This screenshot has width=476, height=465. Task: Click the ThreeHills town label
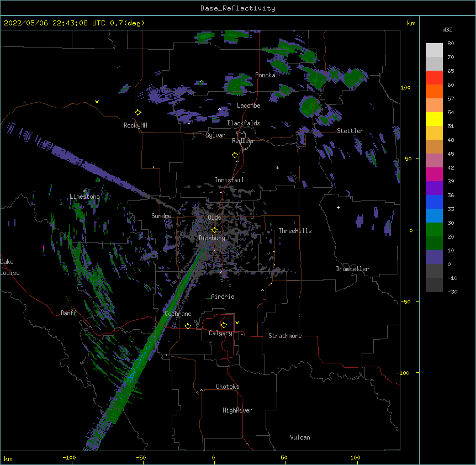point(295,231)
